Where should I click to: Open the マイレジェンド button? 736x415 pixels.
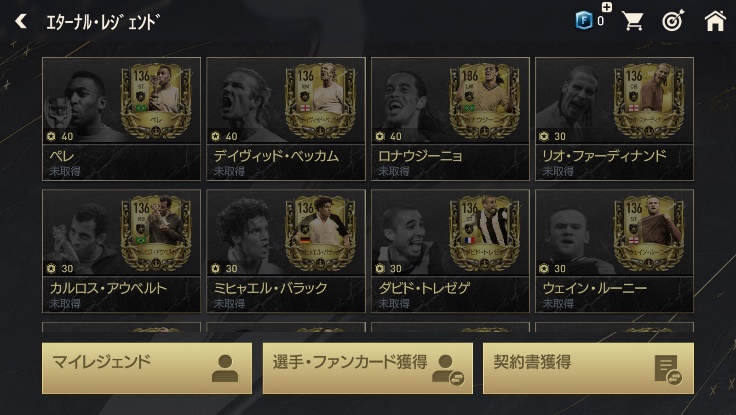[147, 368]
